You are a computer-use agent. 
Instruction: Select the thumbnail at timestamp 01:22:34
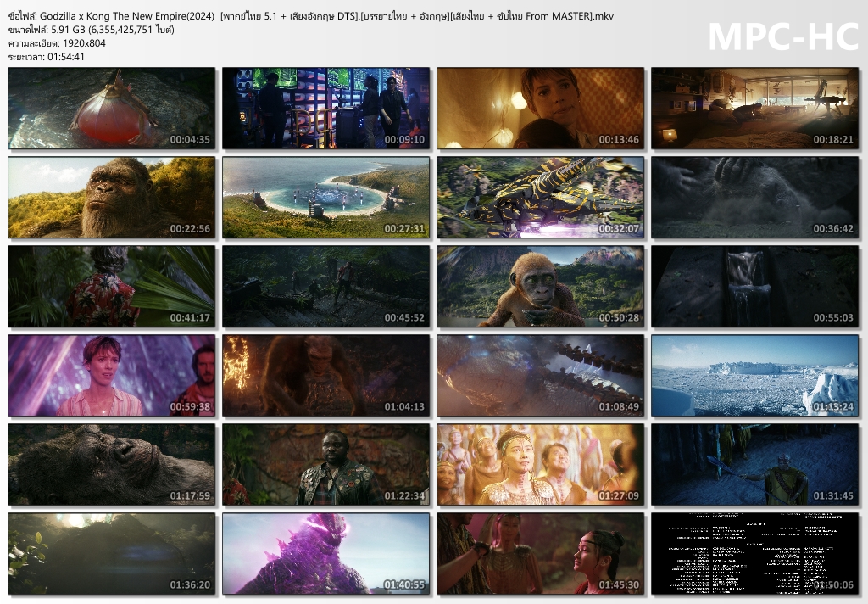(326, 464)
